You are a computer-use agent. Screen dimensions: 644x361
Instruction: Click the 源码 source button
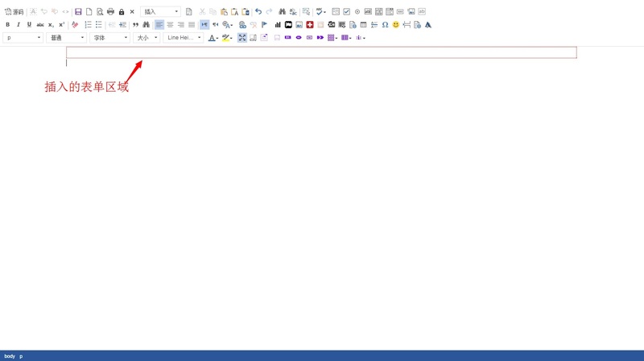tap(14, 12)
